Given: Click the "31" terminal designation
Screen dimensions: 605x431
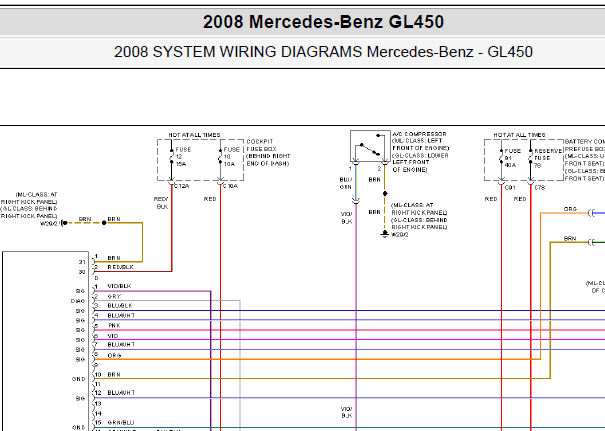Looking at the screenshot, I should click(82, 262).
